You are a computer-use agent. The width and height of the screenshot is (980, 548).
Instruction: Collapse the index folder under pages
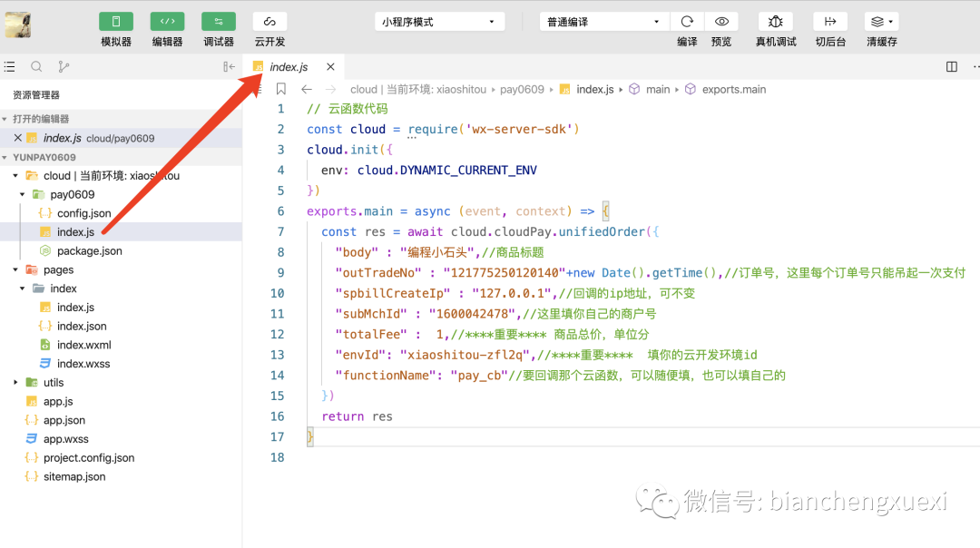[x=23, y=289]
